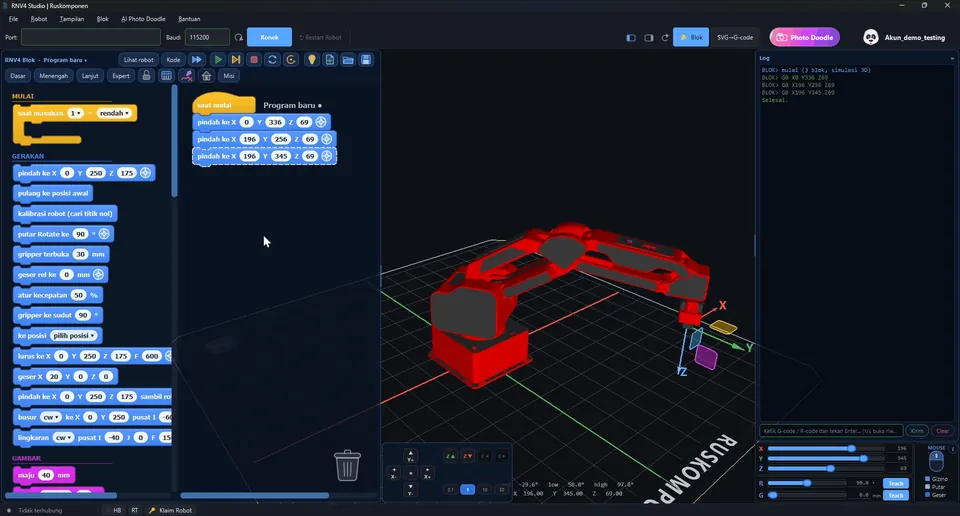The height and width of the screenshot is (516, 960).
Task: Toggle right panel layout icon
Action: [648, 37]
